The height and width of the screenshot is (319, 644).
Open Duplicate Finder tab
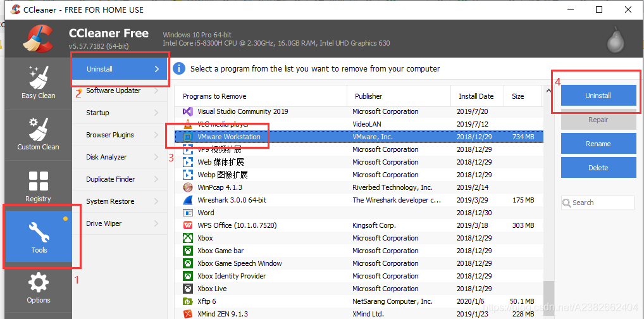(x=120, y=179)
